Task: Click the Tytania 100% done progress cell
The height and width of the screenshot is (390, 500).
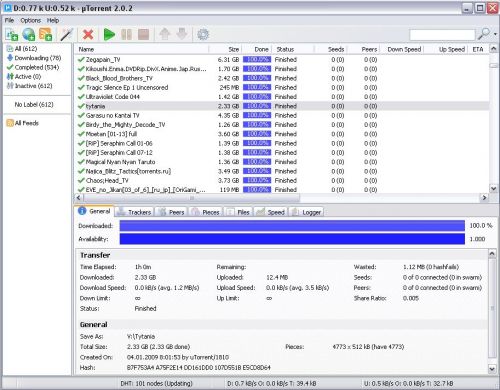Action: 257,106
